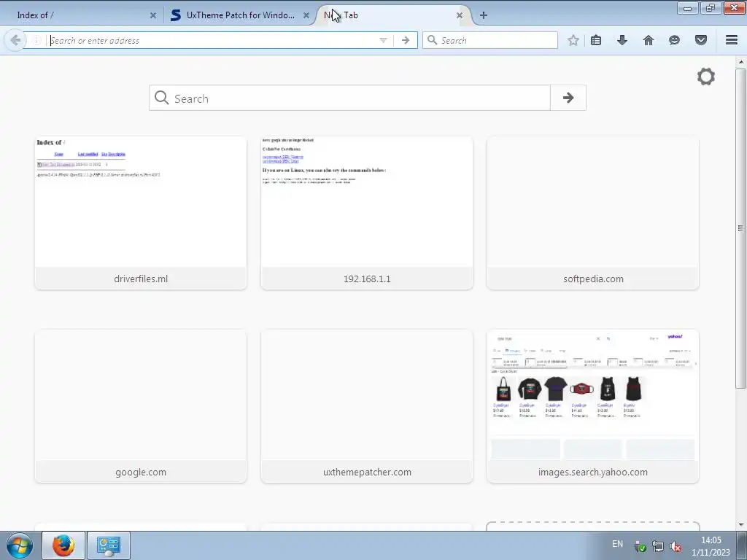Viewport: 747px width, 560px height.
Task: Click the security shield tray icon
Action: coord(640,547)
